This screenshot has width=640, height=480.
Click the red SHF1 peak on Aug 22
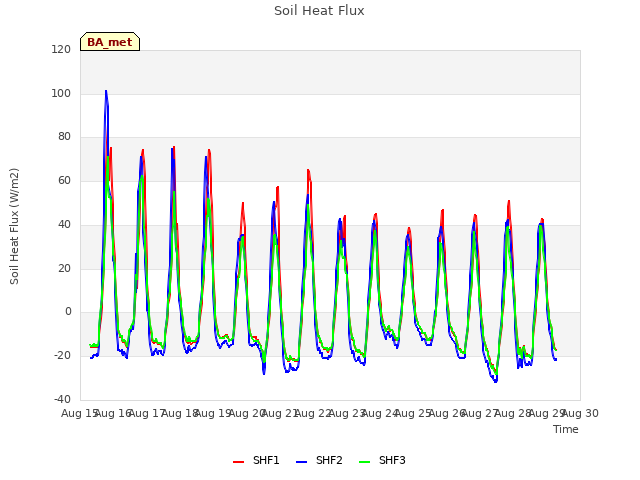point(308,170)
